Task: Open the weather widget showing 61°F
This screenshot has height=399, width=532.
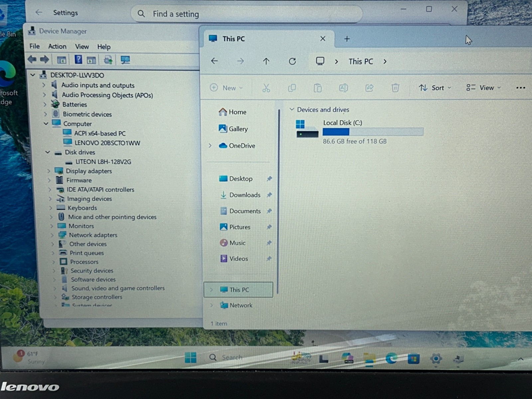Action: click(29, 357)
